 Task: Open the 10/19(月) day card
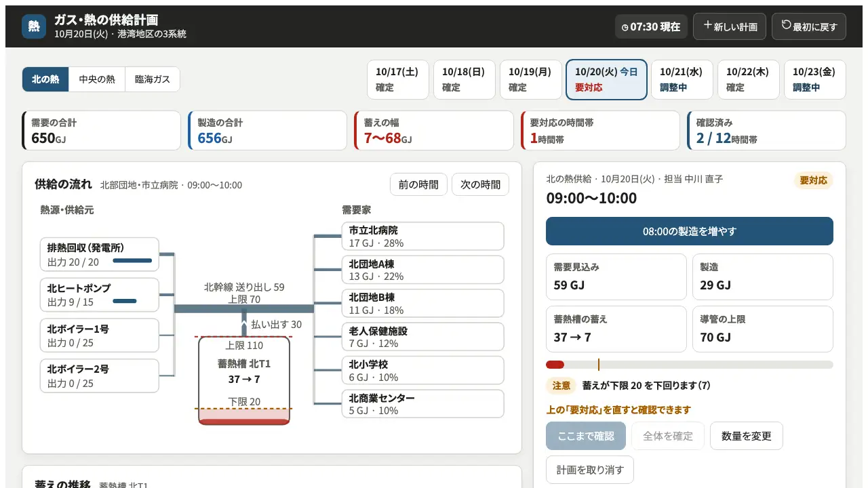(x=531, y=80)
